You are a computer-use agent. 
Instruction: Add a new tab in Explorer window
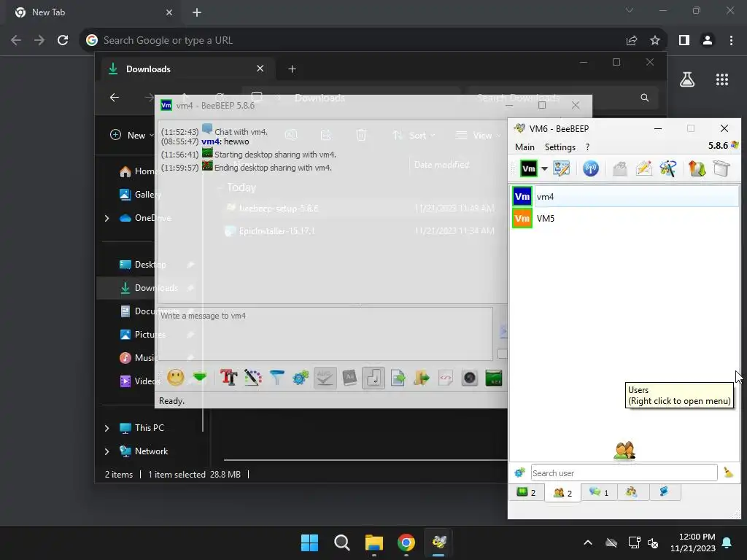click(292, 69)
